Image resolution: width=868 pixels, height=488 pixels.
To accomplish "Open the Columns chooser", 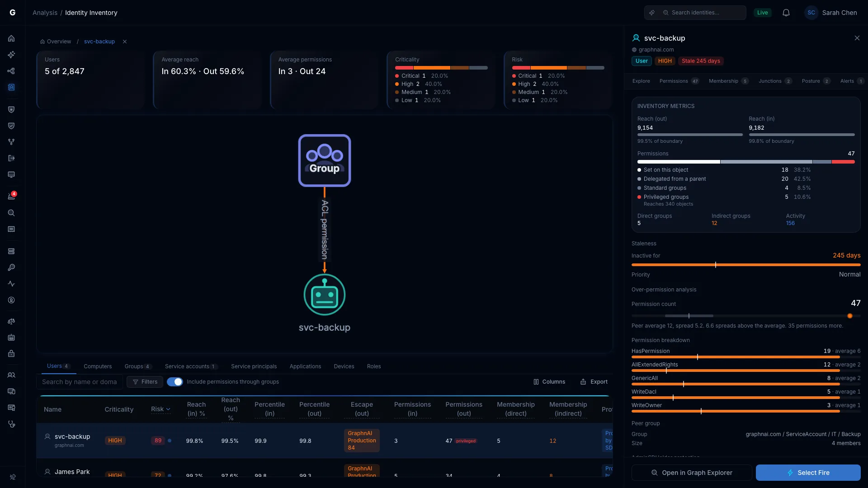I will (x=549, y=382).
